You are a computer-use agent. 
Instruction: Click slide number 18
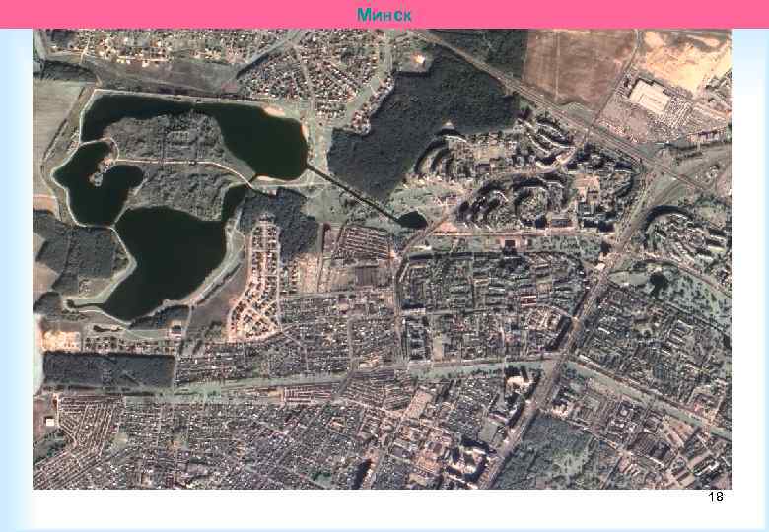click(716, 497)
